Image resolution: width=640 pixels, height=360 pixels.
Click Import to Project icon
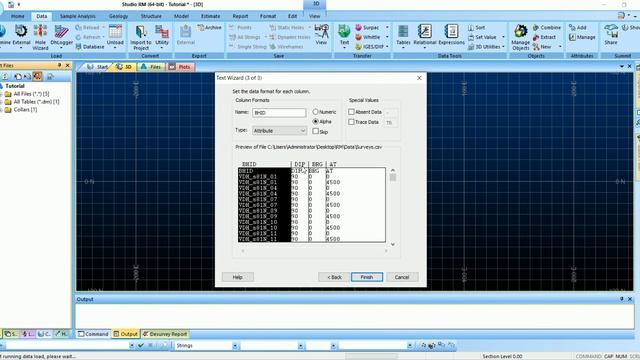coord(141,37)
